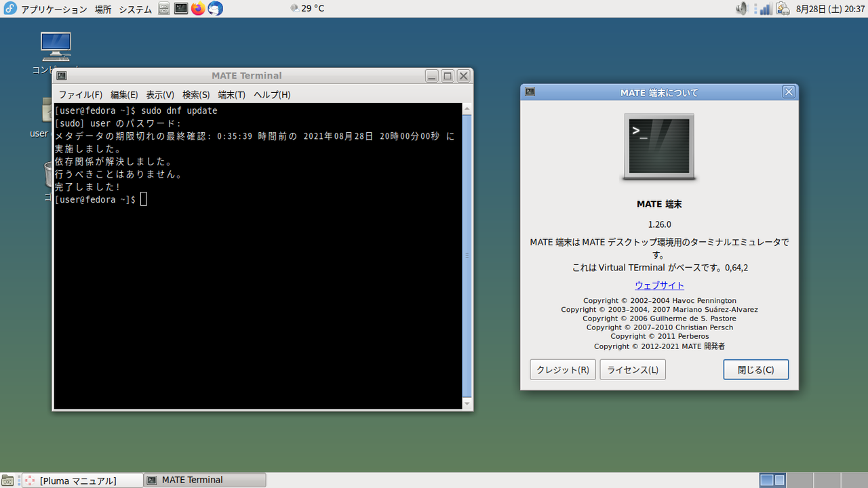
Task: Open 編集(E) menu in terminal
Action: (x=124, y=95)
